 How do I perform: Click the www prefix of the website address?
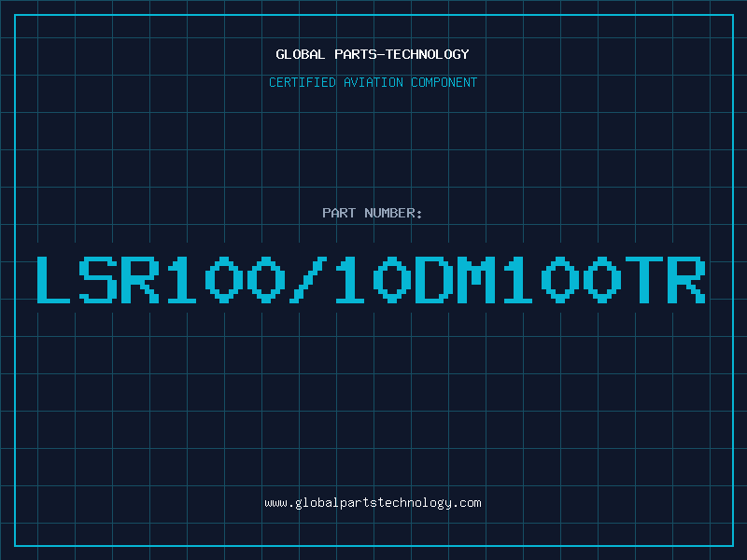click(275, 503)
